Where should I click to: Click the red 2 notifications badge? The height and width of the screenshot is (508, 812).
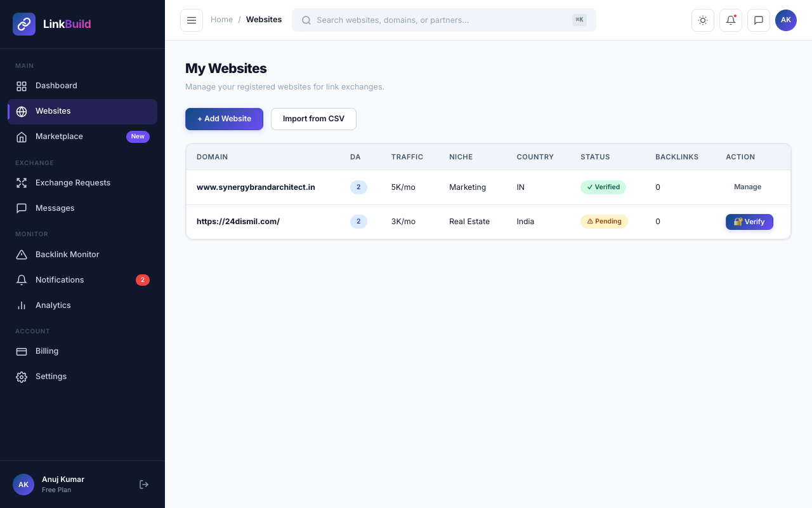[143, 280]
